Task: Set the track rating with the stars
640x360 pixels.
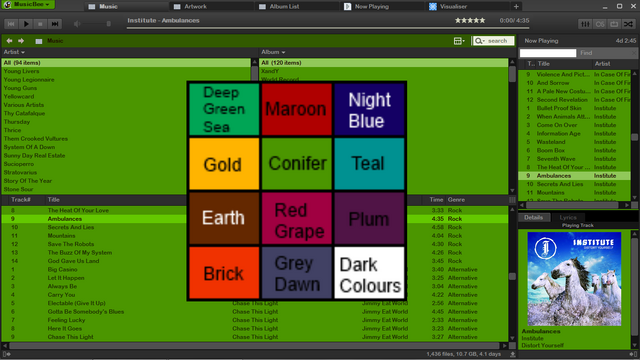Action: [x=470, y=20]
